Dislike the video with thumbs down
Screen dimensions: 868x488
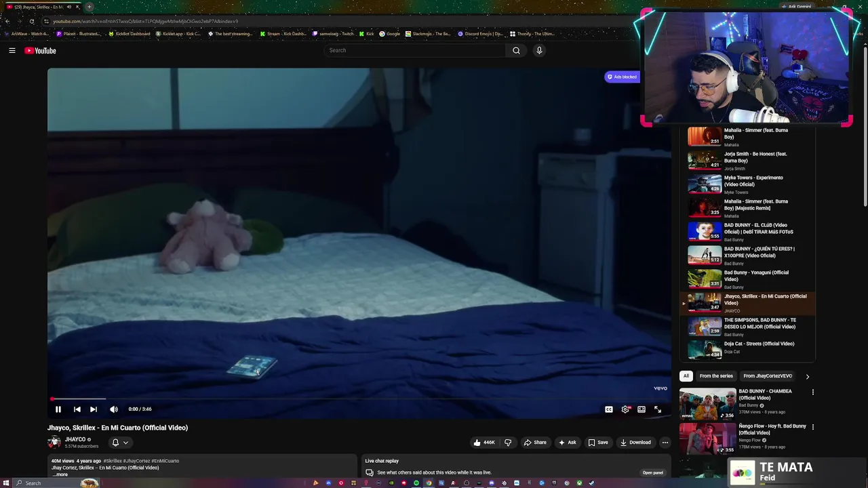click(x=508, y=443)
